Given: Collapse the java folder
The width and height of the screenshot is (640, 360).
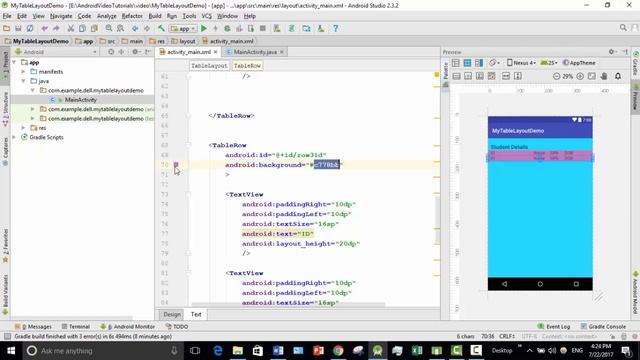Looking at the screenshot, I should 24,81.
